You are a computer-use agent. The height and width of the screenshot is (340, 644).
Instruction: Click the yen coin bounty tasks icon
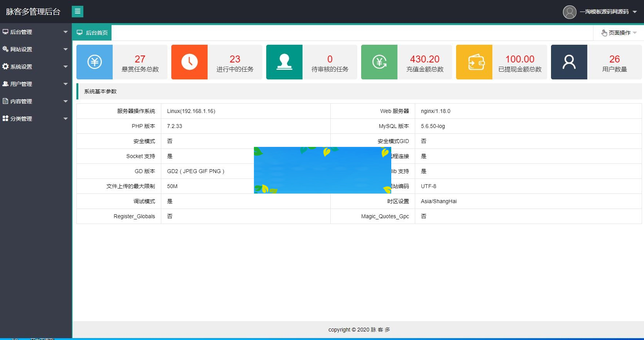95,62
